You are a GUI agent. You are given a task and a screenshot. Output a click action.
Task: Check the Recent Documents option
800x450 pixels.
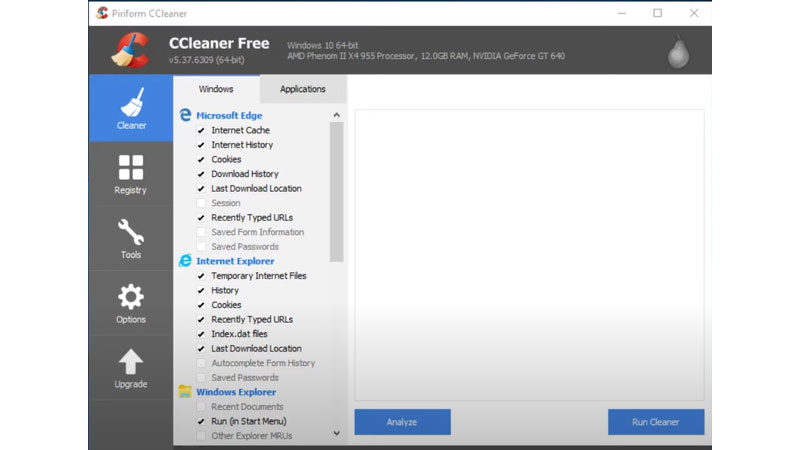click(x=201, y=407)
